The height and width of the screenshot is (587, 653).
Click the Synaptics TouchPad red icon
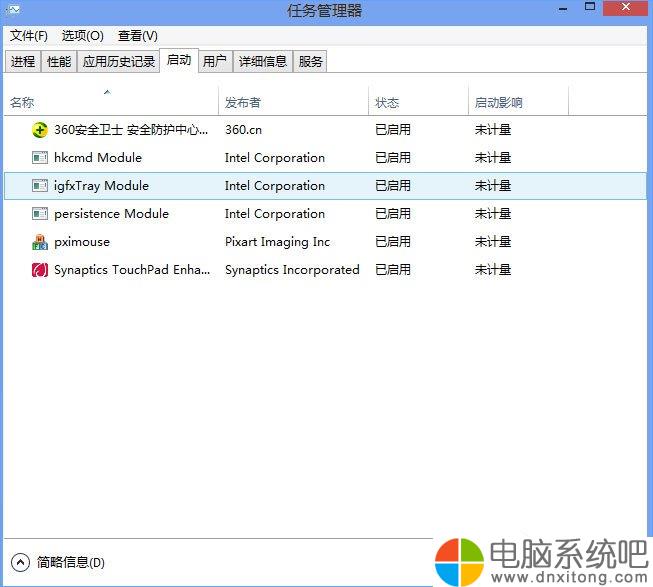40,270
